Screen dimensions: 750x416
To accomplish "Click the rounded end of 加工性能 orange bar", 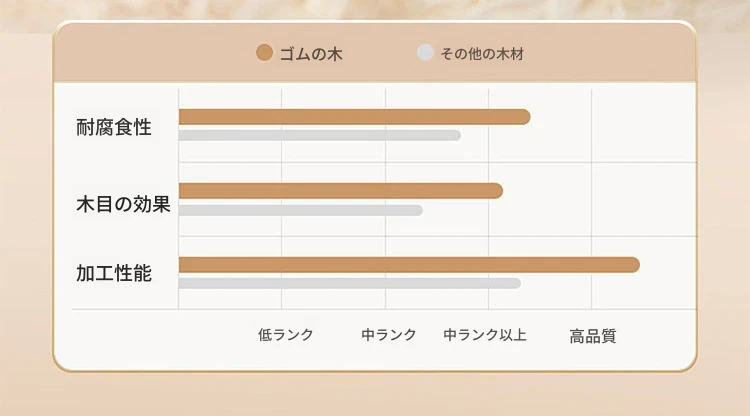I will [x=632, y=265].
